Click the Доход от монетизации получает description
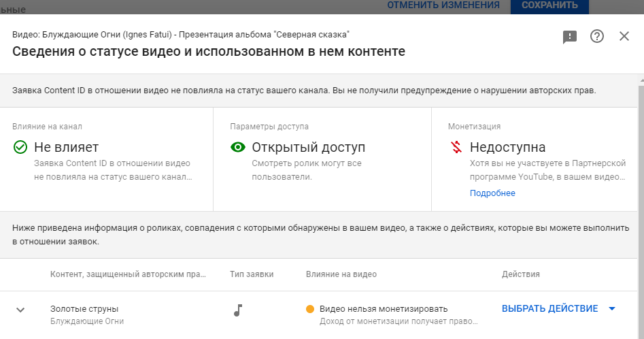The width and height of the screenshot is (644, 339). tap(399, 321)
